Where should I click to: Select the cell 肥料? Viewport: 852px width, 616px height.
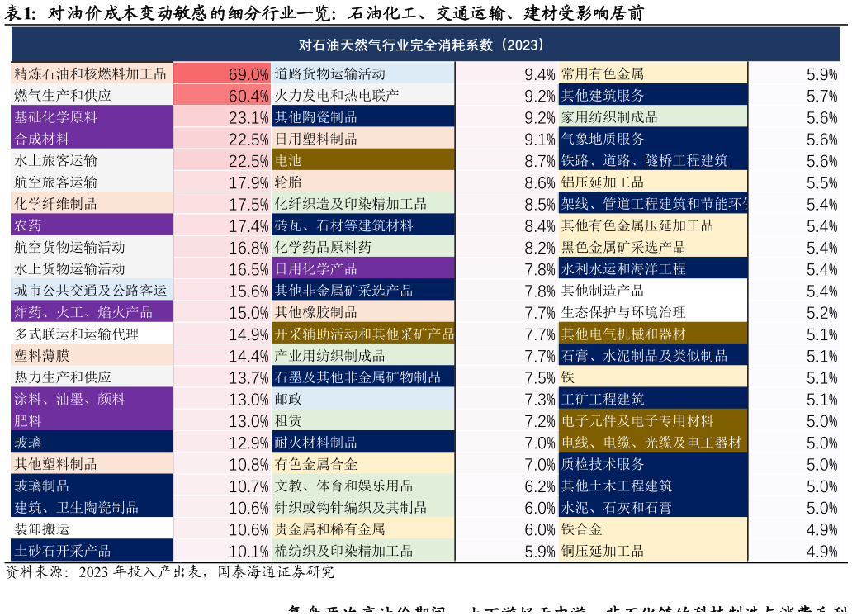92,421
